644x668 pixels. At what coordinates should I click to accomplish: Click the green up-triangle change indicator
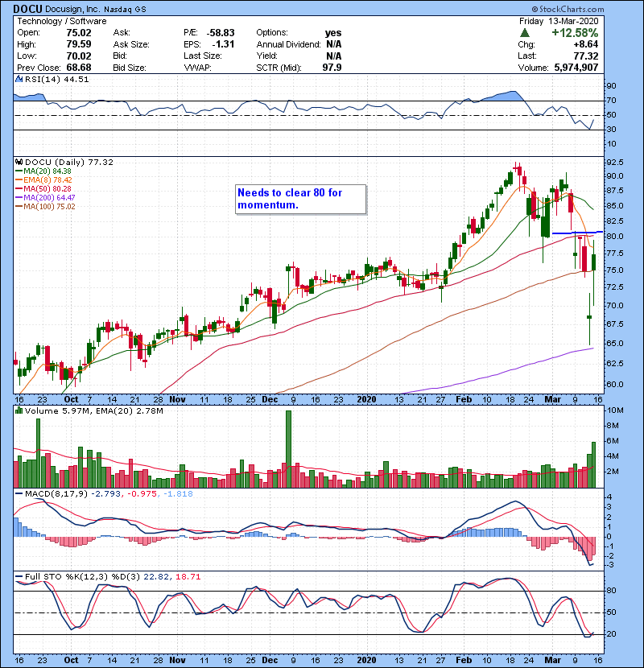tap(525, 33)
